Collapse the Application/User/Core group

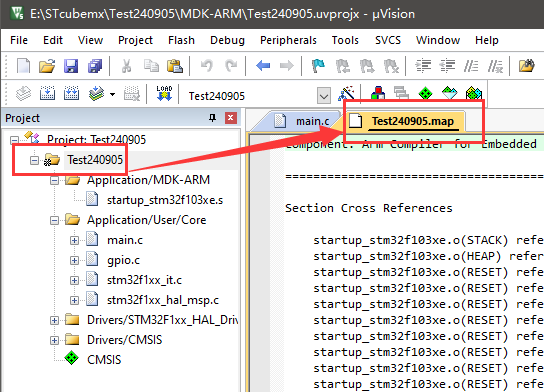click(54, 220)
